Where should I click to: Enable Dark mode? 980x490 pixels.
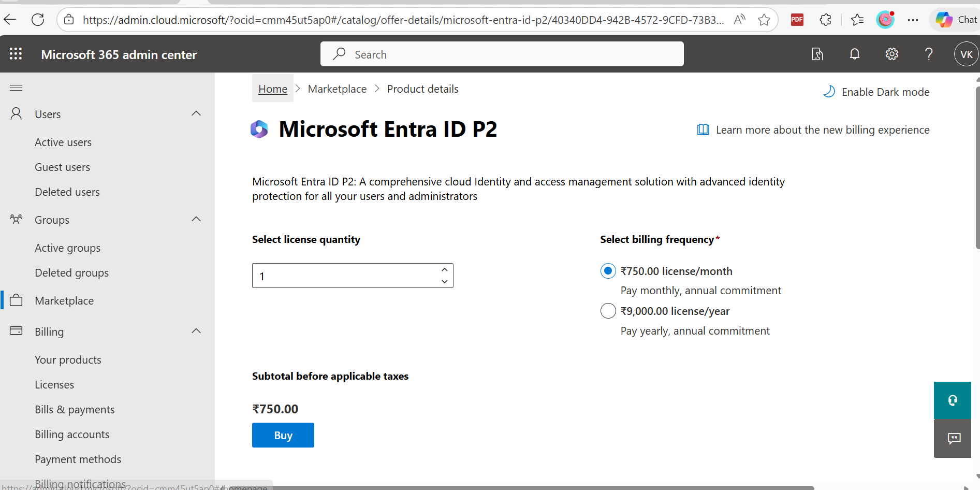tap(876, 92)
